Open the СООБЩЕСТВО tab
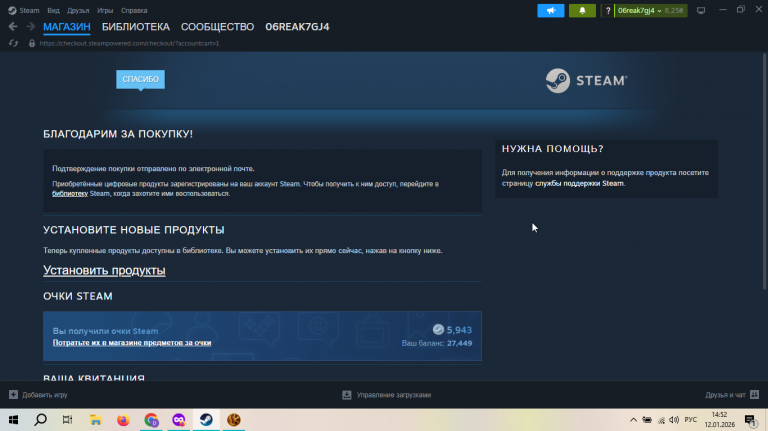This screenshot has height=431, width=768. [217, 27]
